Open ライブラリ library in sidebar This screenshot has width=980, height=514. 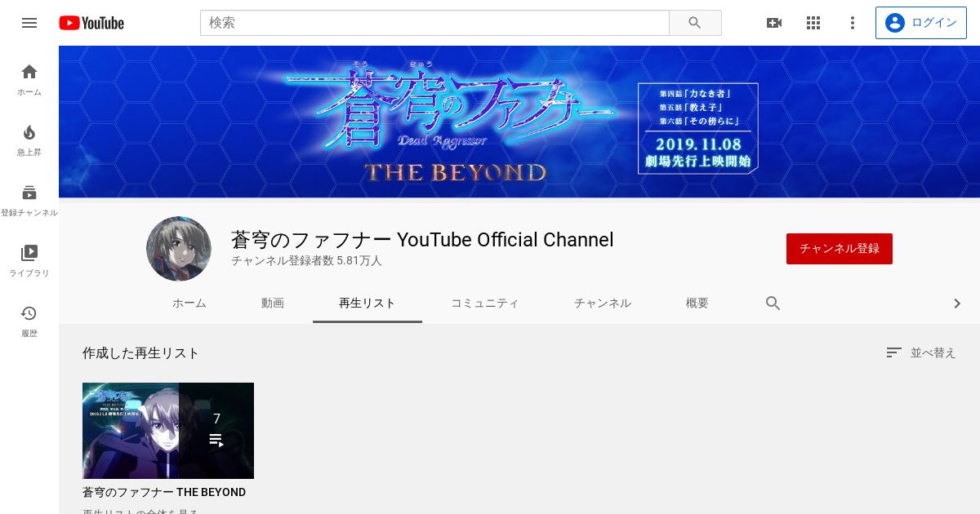[x=29, y=261]
